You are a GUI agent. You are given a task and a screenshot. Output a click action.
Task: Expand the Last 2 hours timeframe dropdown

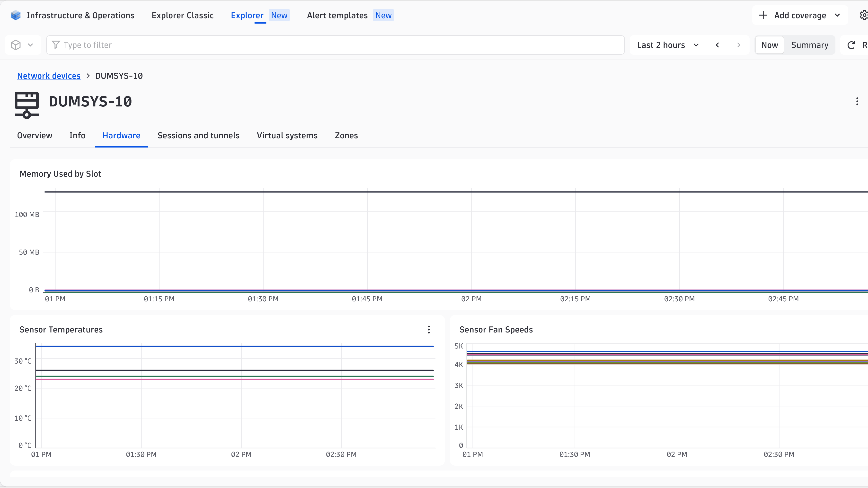[x=668, y=45]
